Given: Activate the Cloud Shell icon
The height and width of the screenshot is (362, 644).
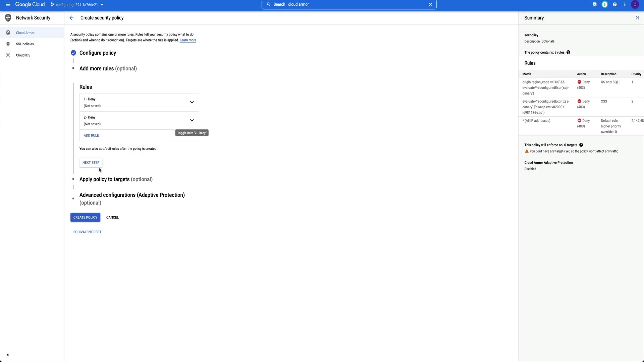Looking at the screenshot, I should 595,4.
